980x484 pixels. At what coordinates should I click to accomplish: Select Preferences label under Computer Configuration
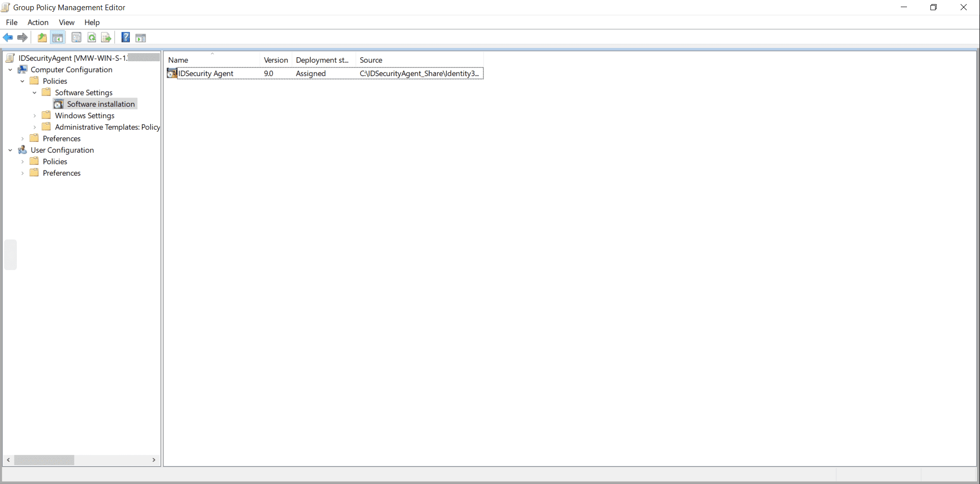click(62, 138)
